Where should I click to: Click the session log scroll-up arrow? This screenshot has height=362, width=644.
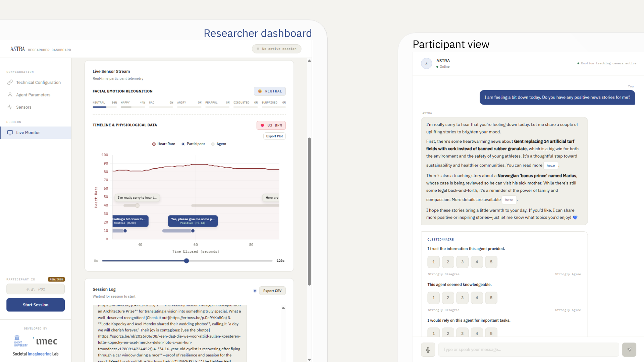[x=283, y=308]
